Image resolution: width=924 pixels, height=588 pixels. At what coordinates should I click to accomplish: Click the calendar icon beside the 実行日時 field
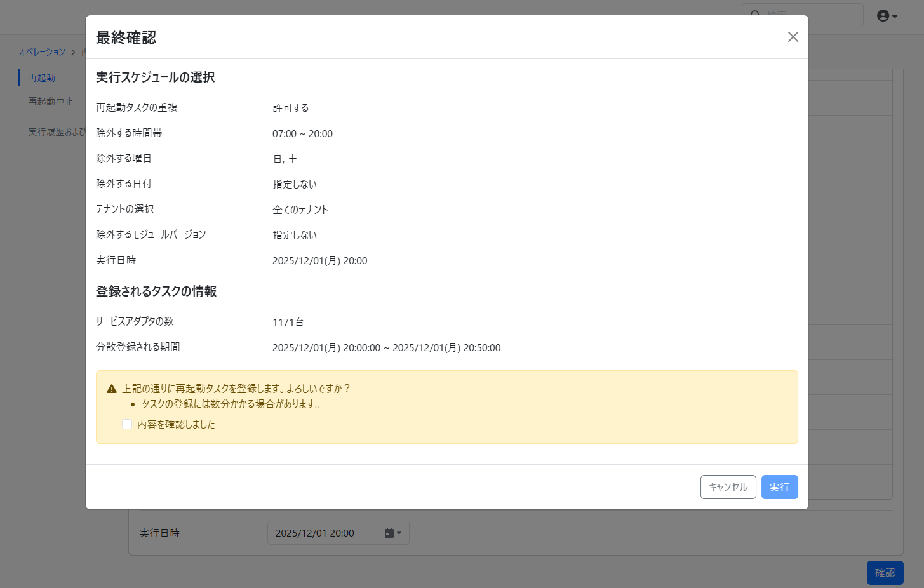pos(389,533)
